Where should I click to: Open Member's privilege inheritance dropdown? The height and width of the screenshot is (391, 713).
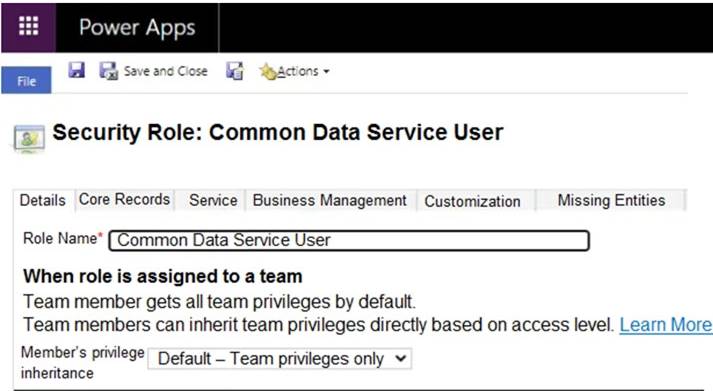[280, 359]
